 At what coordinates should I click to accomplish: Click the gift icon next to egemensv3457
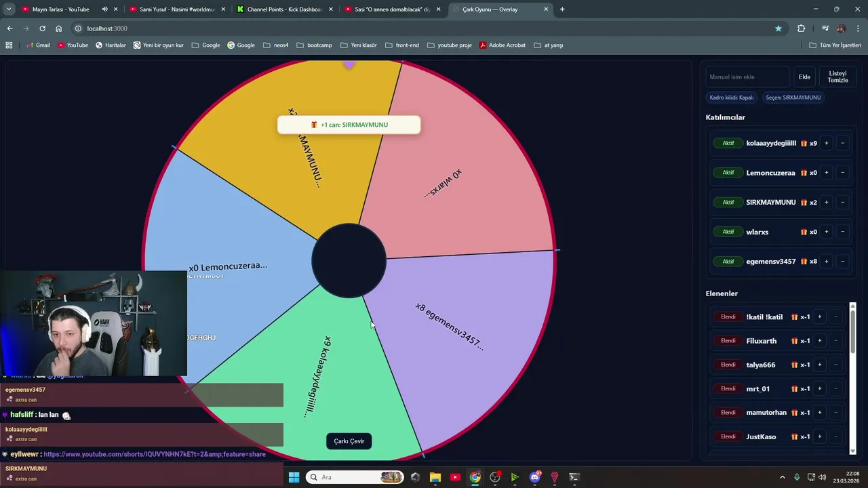804,261
